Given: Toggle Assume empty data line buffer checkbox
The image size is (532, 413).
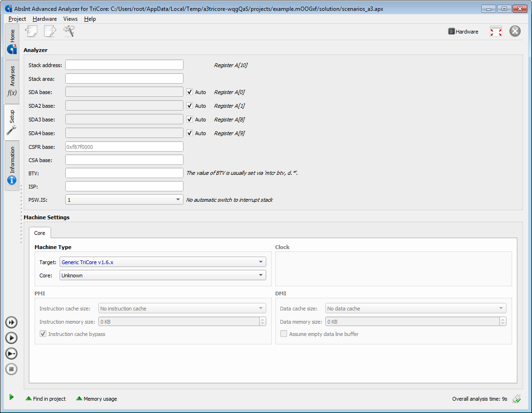Looking at the screenshot, I should (284, 334).
